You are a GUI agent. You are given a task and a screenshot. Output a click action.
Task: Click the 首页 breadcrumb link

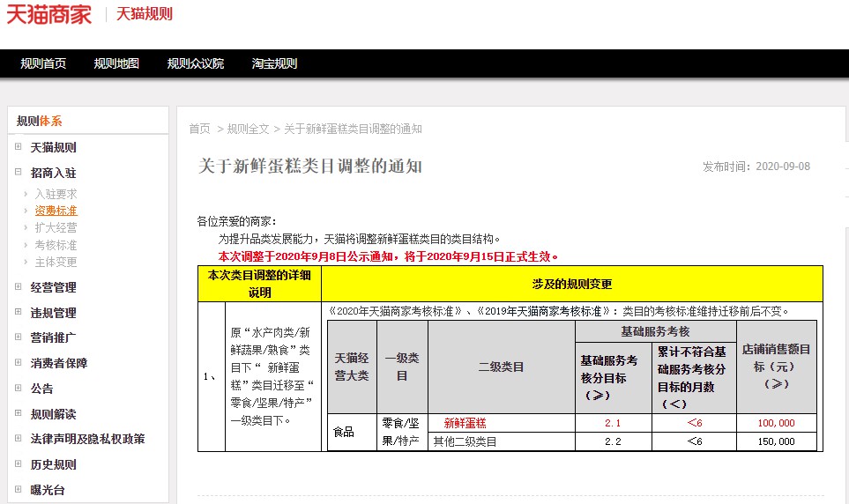(x=199, y=129)
